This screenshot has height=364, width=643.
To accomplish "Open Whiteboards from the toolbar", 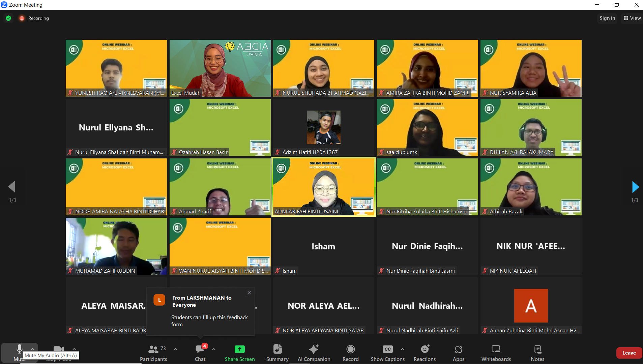I will [x=496, y=353].
